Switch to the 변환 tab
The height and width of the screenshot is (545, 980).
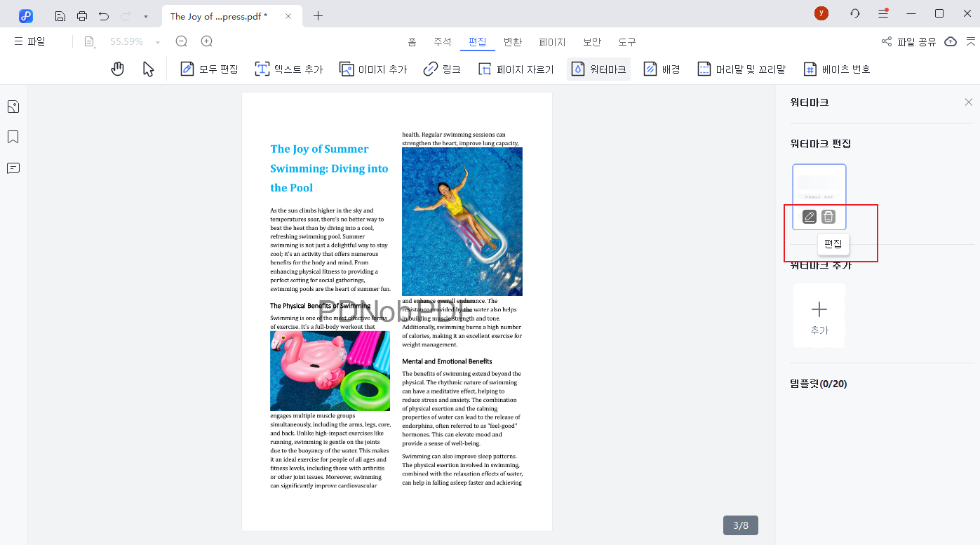click(x=513, y=42)
